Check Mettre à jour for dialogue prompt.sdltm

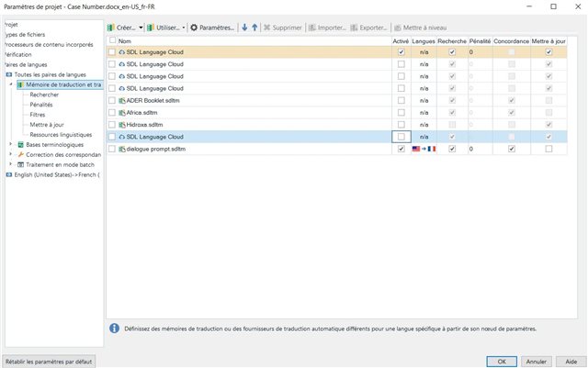pyautogui.click(x=548, y=149)
